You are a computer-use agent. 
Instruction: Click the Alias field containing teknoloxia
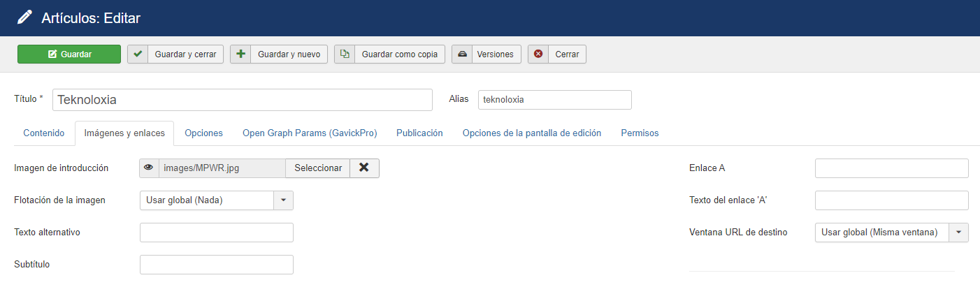pos(555,100)
